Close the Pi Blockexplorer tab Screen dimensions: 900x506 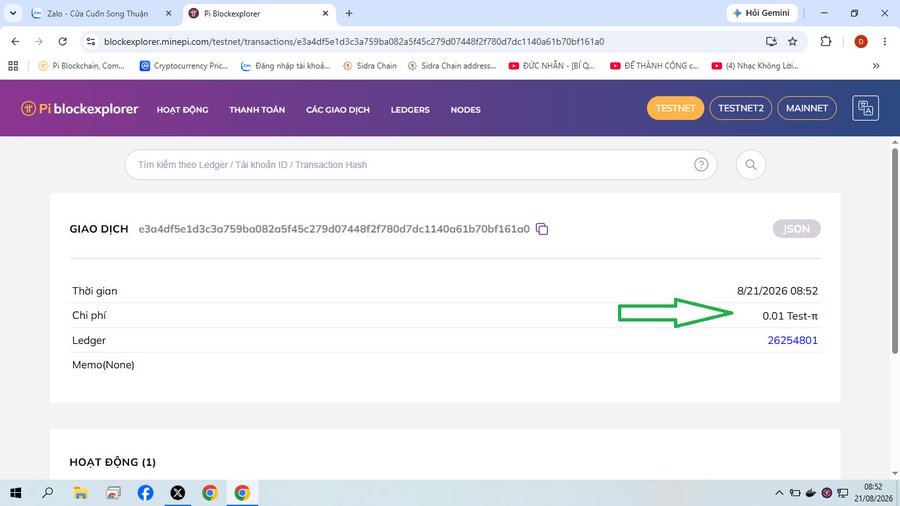325,13
